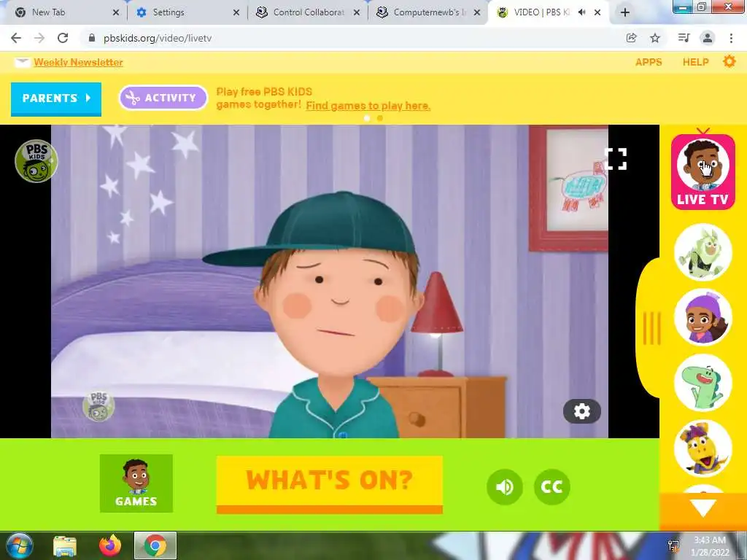747x560 pixels.
Task: Select the green dog character show
Action: [x=703, y=252]
